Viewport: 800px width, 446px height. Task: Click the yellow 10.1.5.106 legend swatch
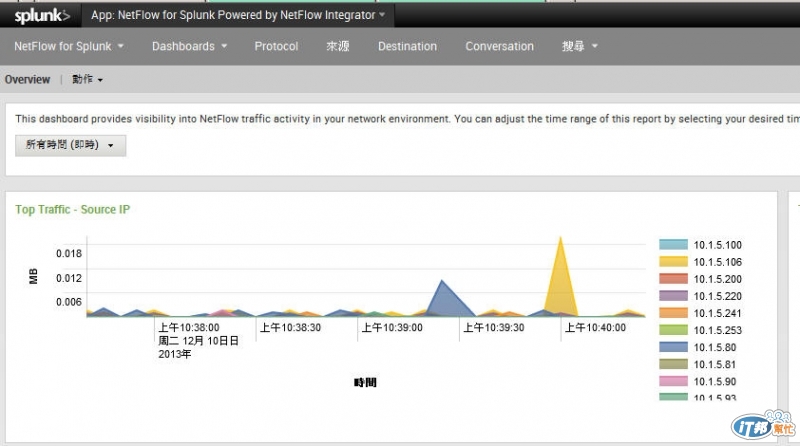tap(673, 262)
